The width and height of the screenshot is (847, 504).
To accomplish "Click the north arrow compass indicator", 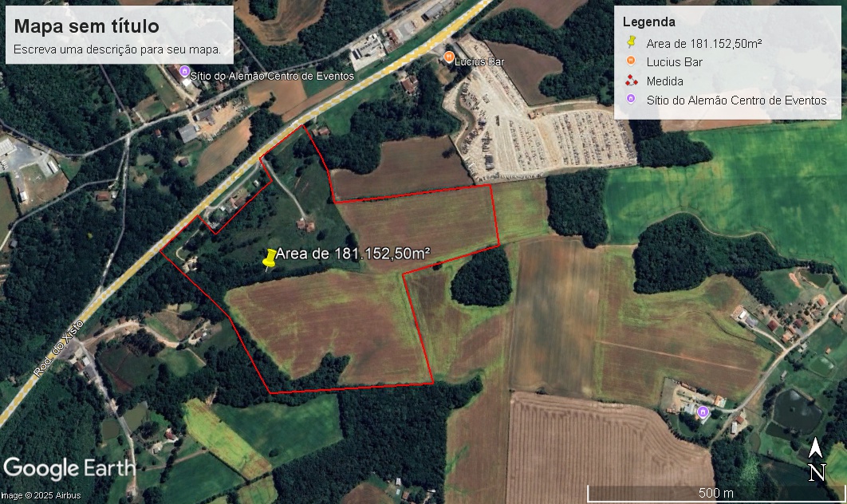I will point(817,459).
